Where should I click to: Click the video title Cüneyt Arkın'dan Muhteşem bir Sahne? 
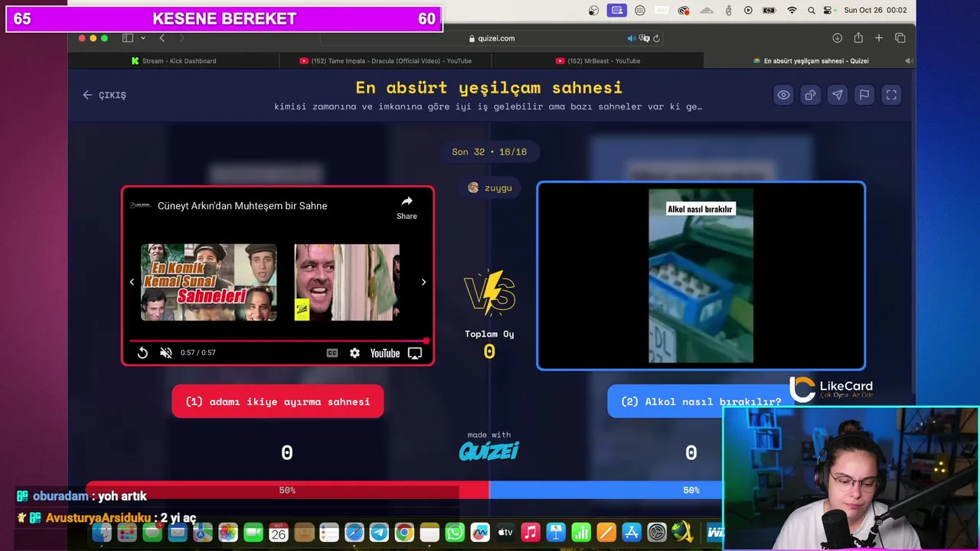coord(242,206)
